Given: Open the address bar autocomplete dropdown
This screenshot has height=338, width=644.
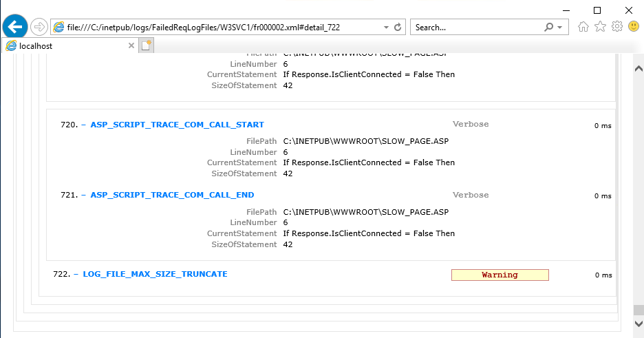Looking at the screenshot, I should [386, 27].
